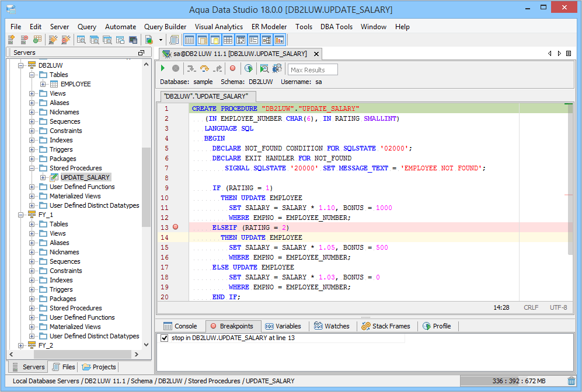This screenshot has height=392, width=582.
Task: Click inside the Max Results input field
Action: click(x=312, y=69)
